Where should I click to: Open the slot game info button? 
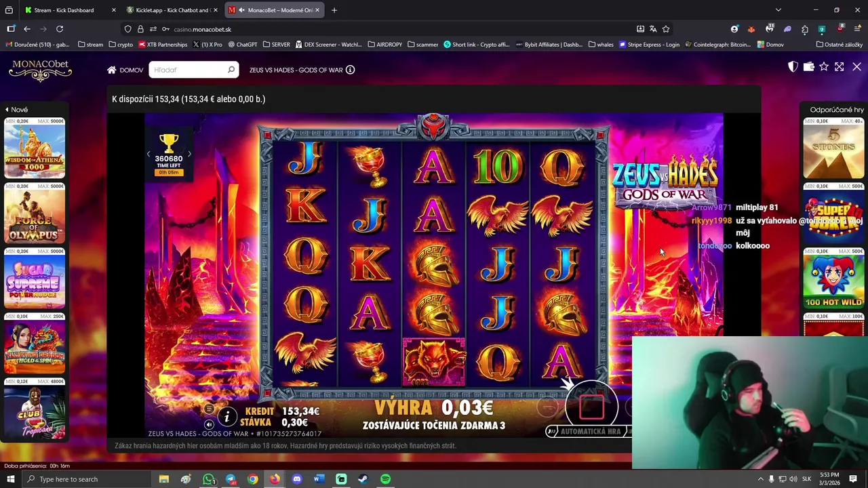[x=227, y=416]
